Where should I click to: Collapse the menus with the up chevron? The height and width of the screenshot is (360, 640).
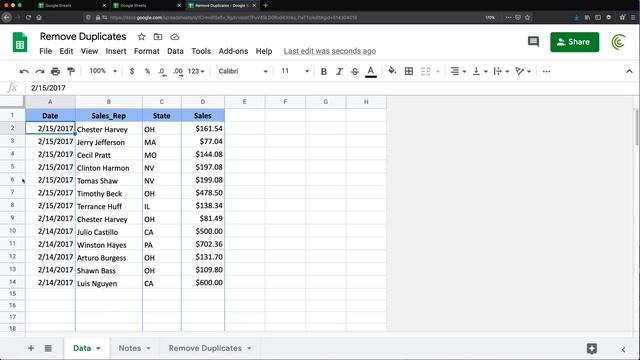coord(629,71)
